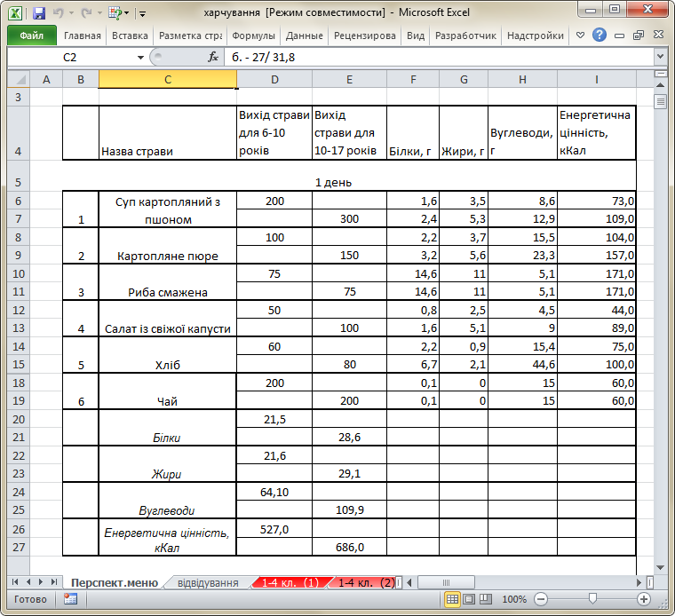Image resolution: width=675 pixels, height=616 pixels.
Task: Open the Excel help question mark icon
Action: tap(600, 35)
